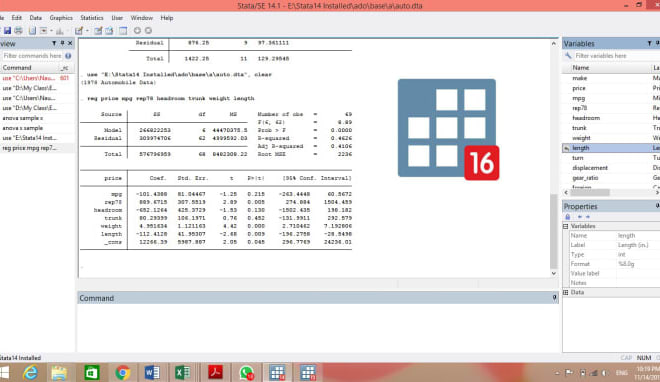Open the Data Editor (Browse) icon

click(109, 31)
